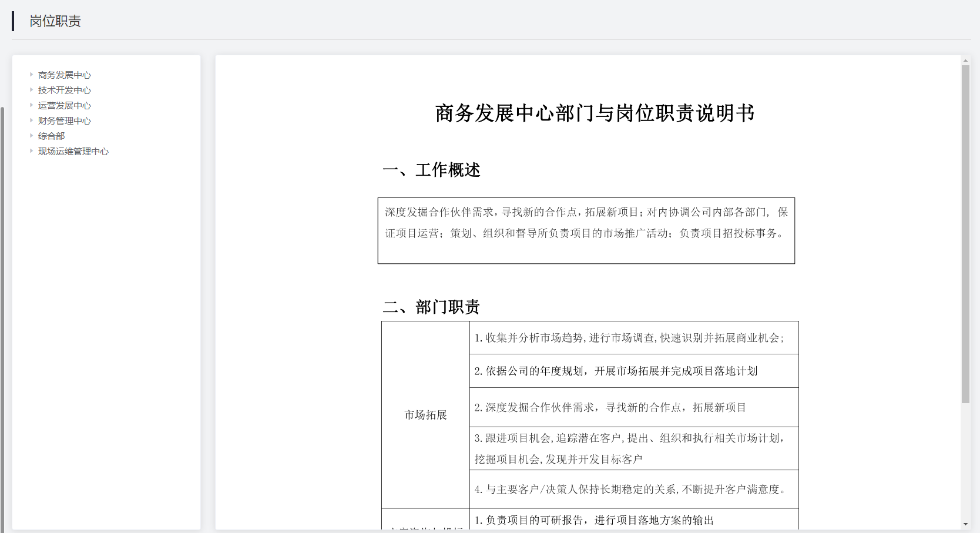Click the document scrollbar down arrow
The image size is (980, 533).
pyautogui.click(x=965, y=524)
